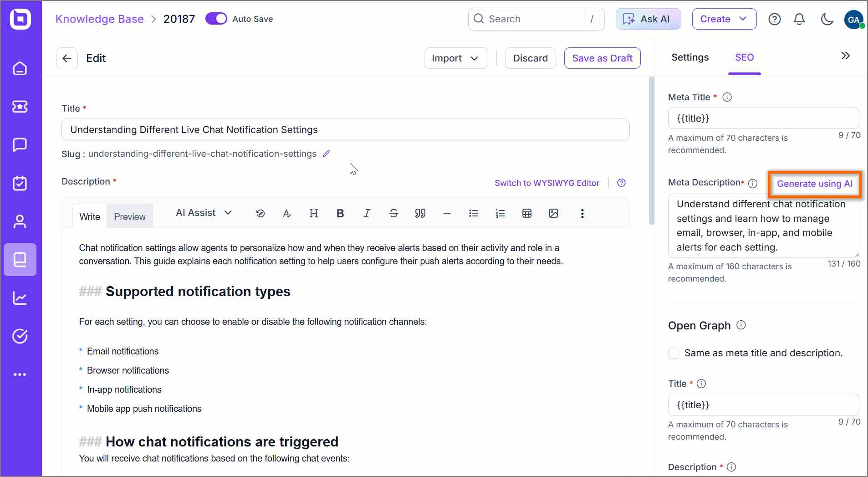The image size is (868, 477).
Task: Click the pencil icon to edit slug
Action: [x=326, y=154]
